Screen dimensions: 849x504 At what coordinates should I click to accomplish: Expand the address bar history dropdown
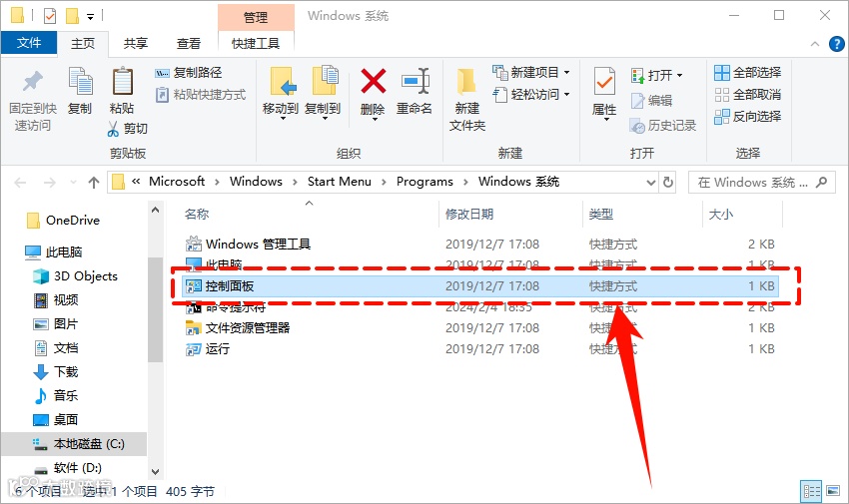(651, 183)
